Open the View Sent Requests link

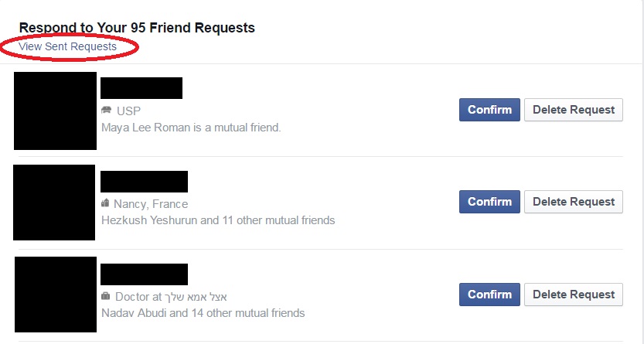pos(68,46)
